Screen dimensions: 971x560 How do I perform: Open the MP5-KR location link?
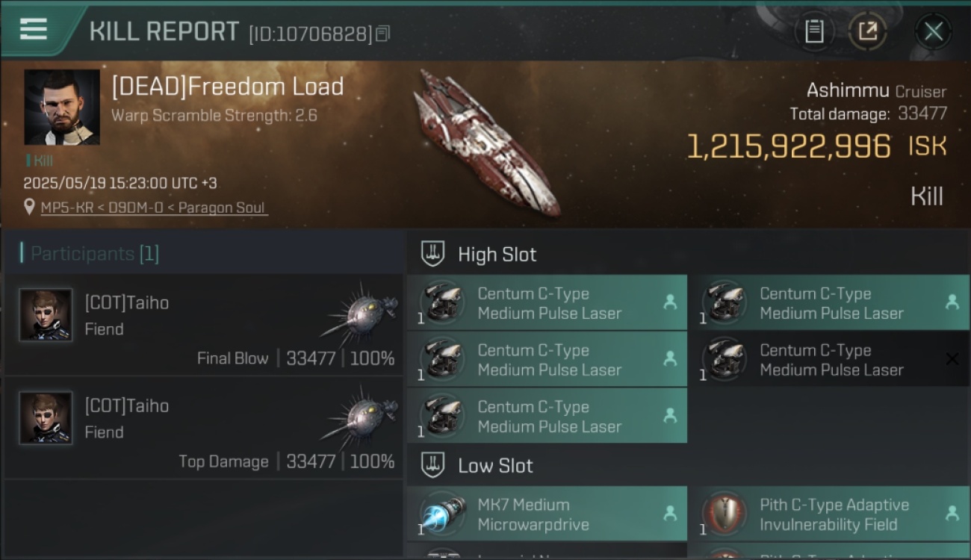pos(154,208)
